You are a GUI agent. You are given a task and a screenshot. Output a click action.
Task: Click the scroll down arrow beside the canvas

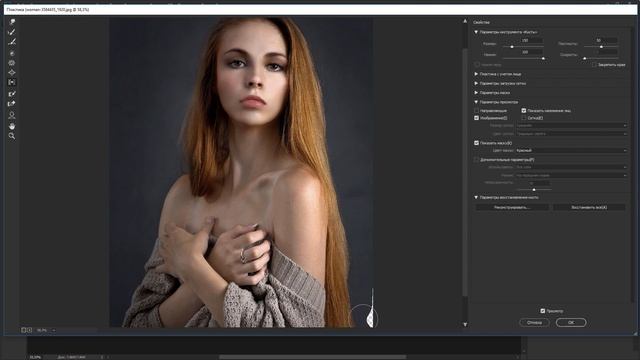tap(465, 324)
